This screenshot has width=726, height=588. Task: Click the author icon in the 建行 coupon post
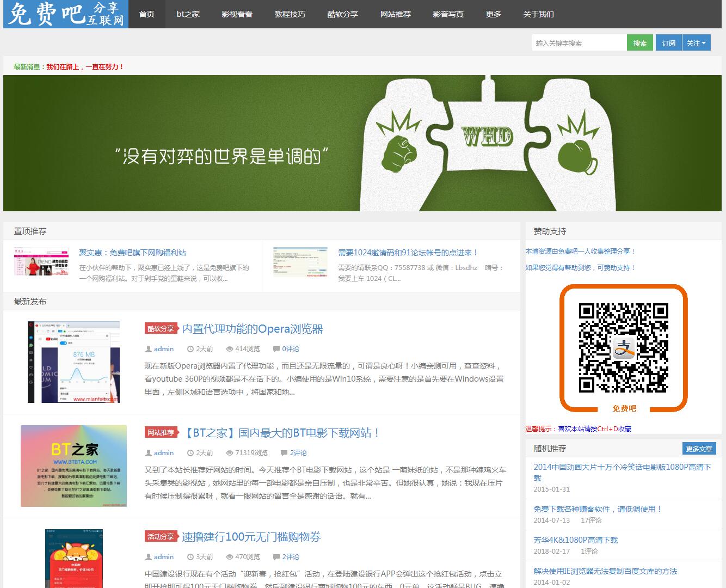coord(148,557)
